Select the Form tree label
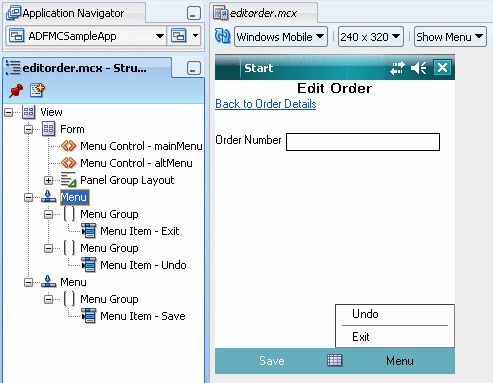This screenshot has height=383, width=493. coord(72,129)
